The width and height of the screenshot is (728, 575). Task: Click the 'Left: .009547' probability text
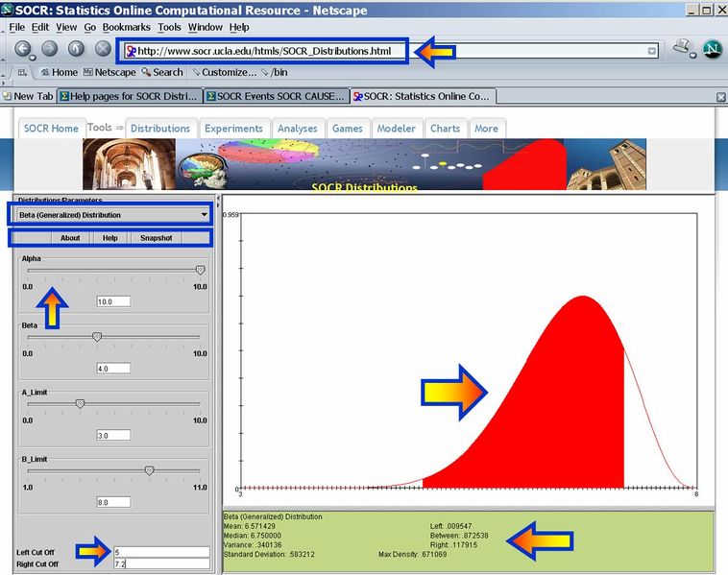coord(450,526)
